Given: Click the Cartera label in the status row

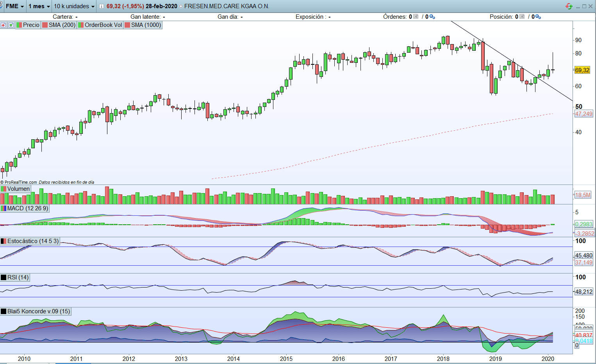Looking at the screenshot, I should (x=63, y=17).
